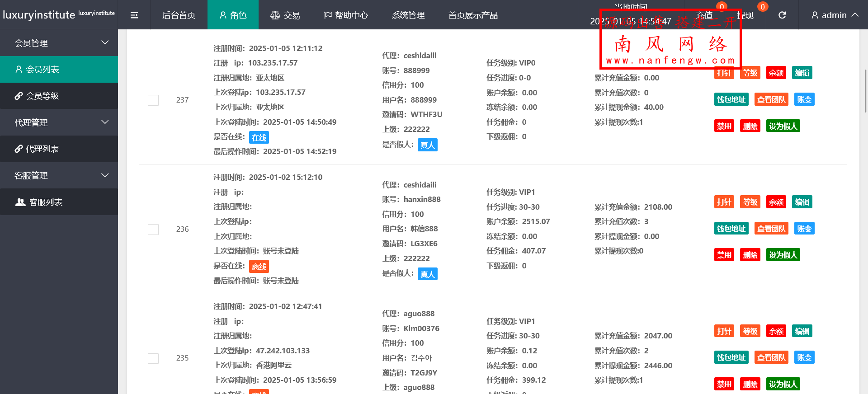The width and height of the screenshot is (868, 394).
Task: Click the balance scale icon for 交易
Action: click(x=275, y=15)
